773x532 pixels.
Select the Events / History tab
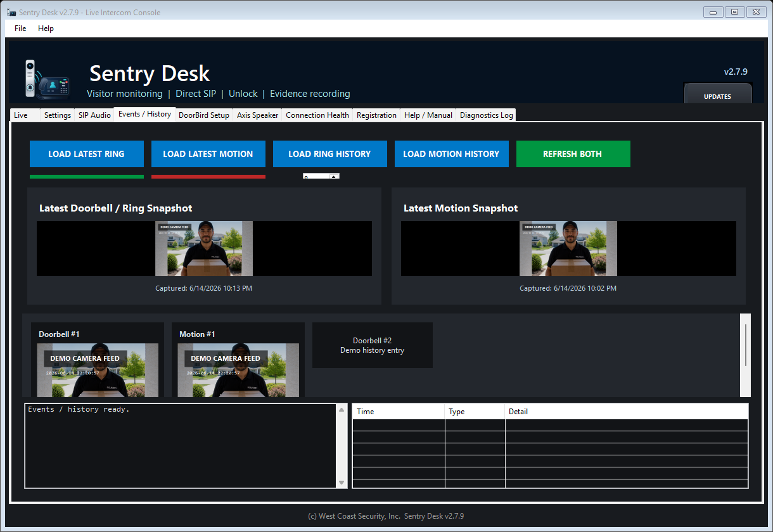point(144,114)
